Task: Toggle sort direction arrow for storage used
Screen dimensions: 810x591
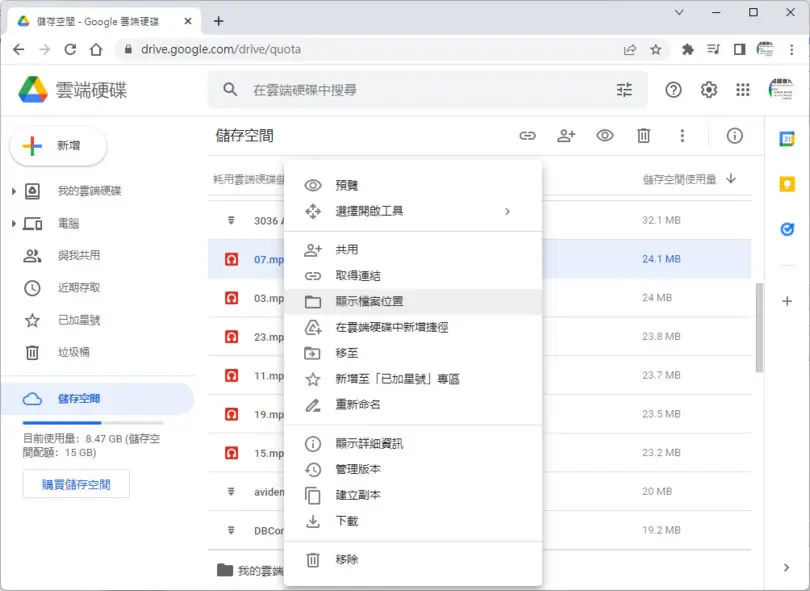Action: coord(730,179)
